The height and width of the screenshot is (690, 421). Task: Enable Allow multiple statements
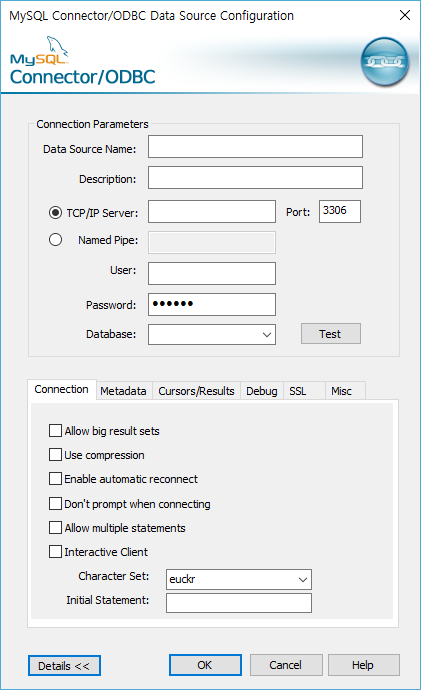[x=55, y=527]
